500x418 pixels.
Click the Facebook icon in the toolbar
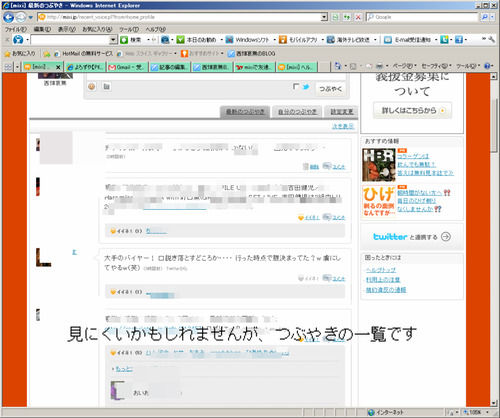(x=459, y=40)
